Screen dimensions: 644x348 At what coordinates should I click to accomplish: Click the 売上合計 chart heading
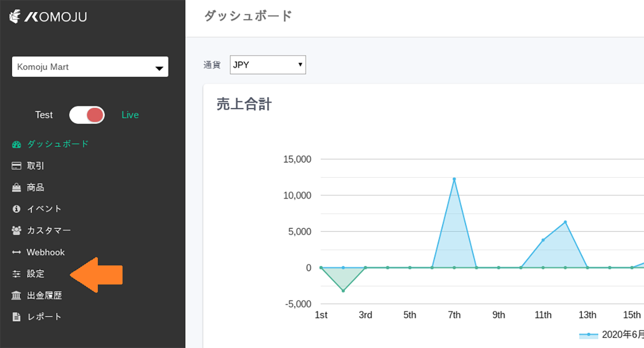click(x=244, y=105)
